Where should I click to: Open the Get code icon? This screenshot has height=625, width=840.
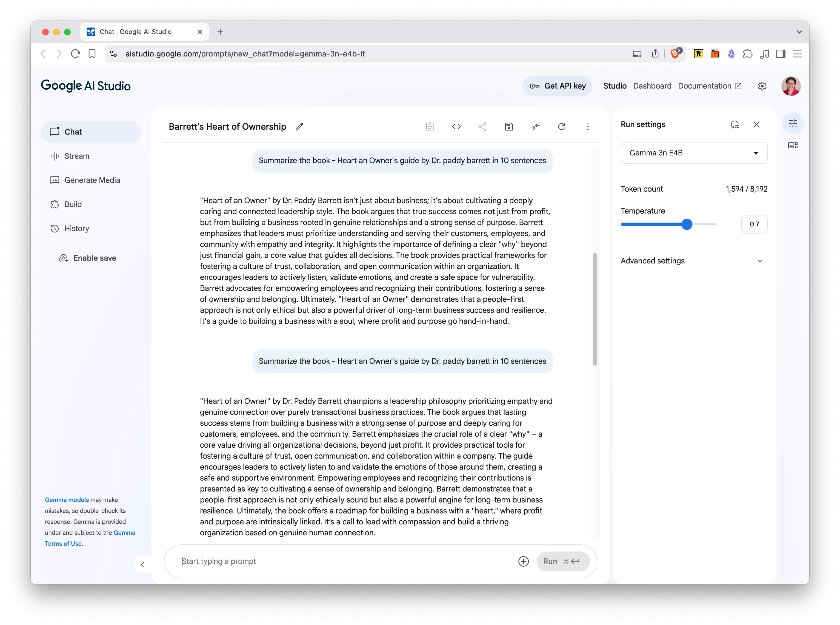pyautogui.click(x=456, y=127)
